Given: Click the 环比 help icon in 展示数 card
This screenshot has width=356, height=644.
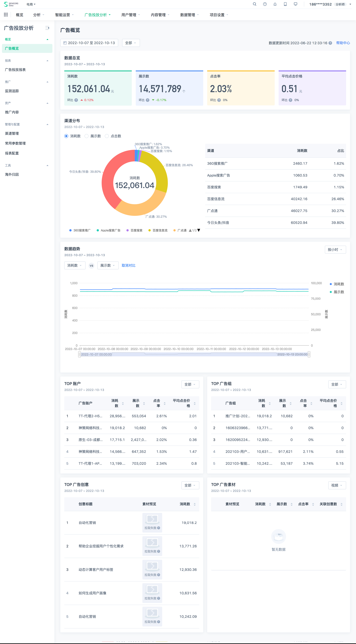Looking at the screenshot, I should coord(148,100).
